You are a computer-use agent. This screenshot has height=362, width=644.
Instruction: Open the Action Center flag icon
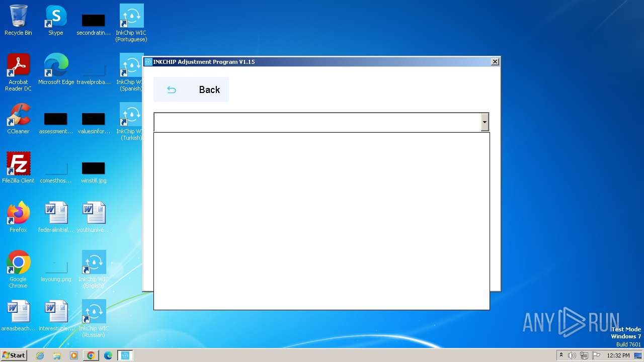(x=596, y=355)
